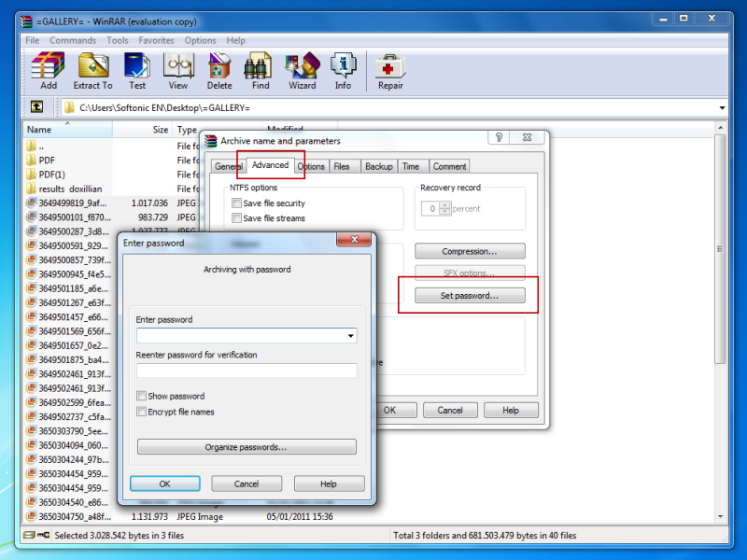Enable Show password option

point(141,396)
